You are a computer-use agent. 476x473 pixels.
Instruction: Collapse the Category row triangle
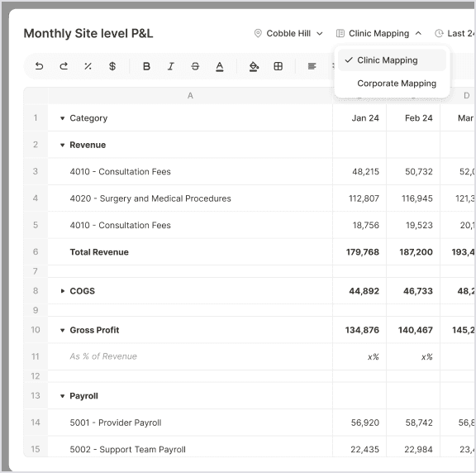(x=62, y=118)
